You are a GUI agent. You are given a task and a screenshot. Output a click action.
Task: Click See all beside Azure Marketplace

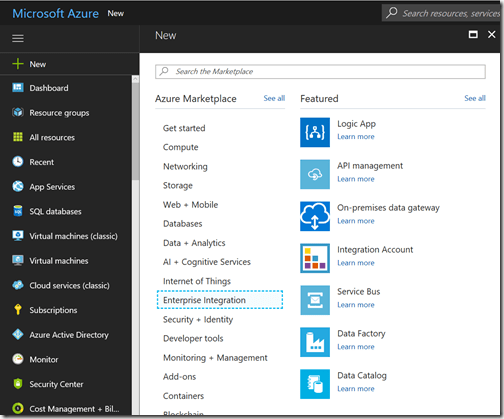tap(274, 98)
